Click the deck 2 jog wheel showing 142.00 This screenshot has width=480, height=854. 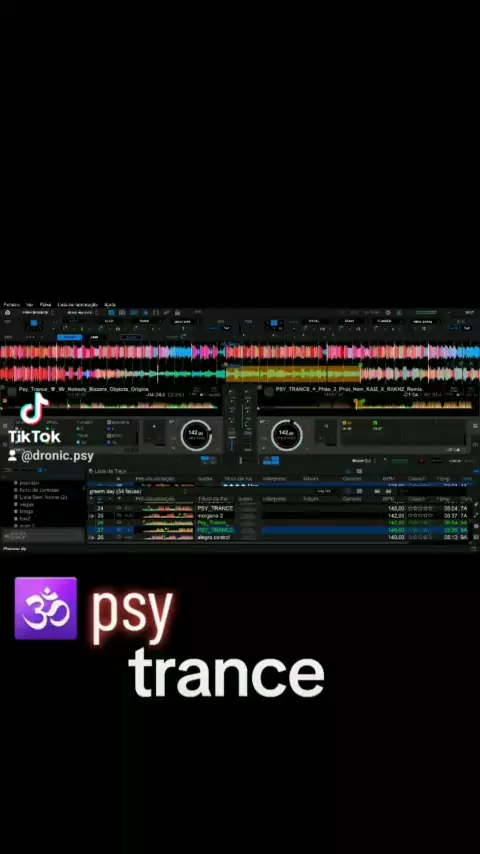point(287,435)
